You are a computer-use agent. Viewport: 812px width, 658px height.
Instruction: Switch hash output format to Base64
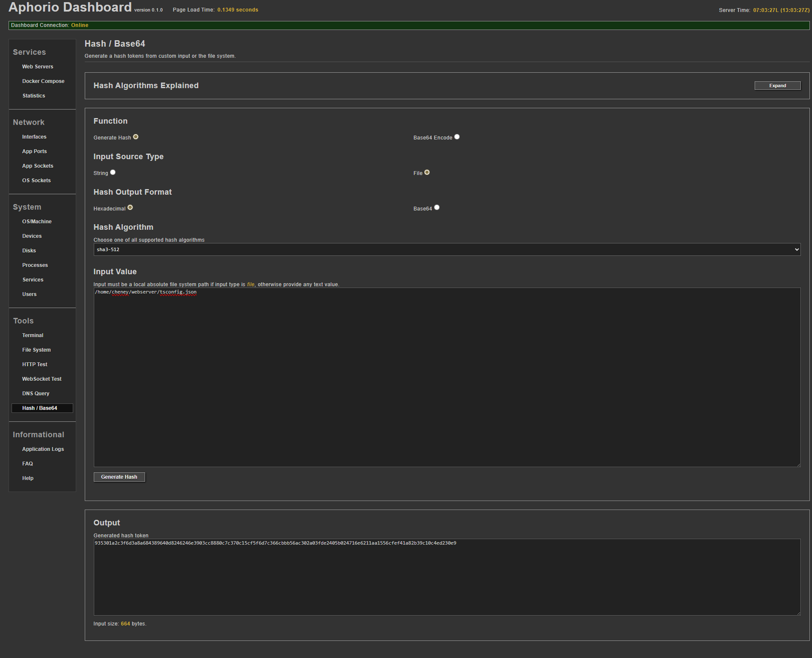click(437, 207)
